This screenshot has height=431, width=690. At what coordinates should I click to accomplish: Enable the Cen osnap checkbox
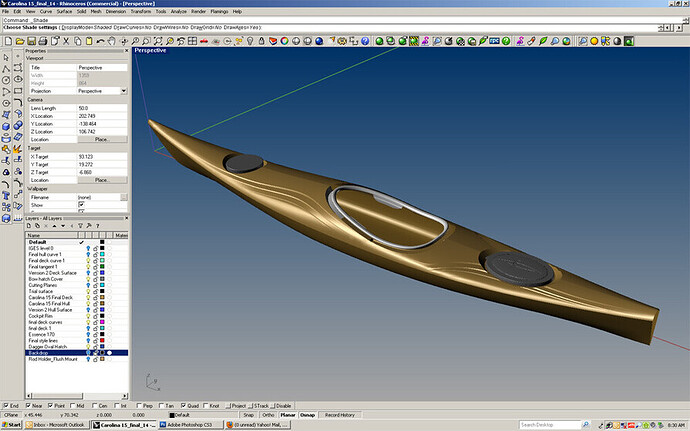(95, 405)
